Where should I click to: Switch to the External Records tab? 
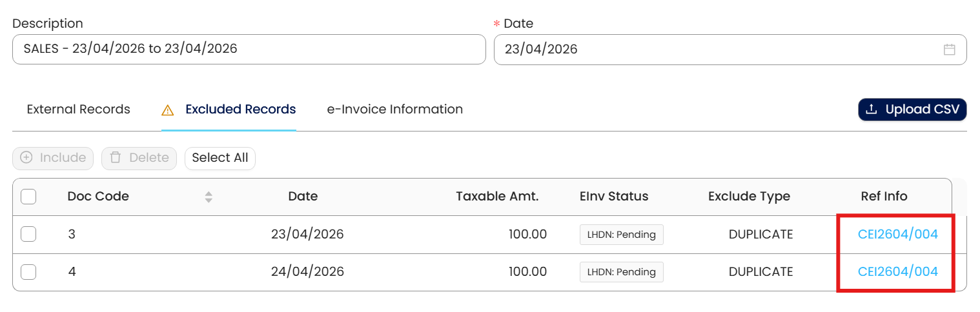pyautogui.click(x=78, y=110)
